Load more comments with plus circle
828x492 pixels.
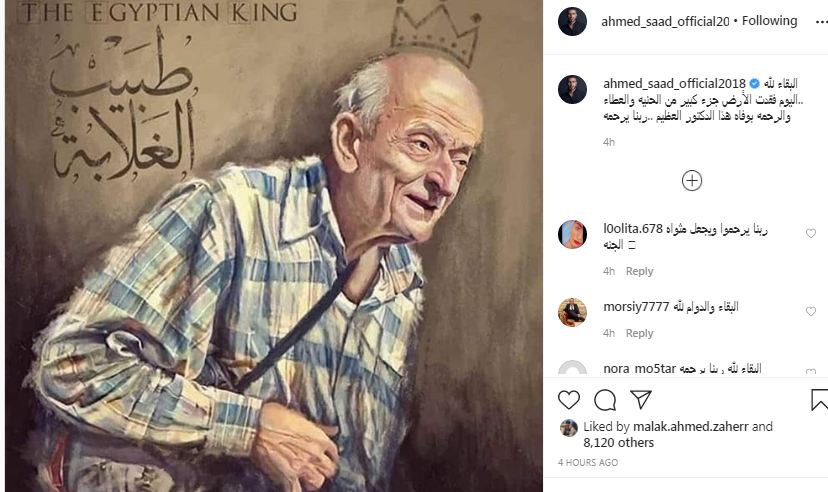pyautogui.click(x=692, y=180)
